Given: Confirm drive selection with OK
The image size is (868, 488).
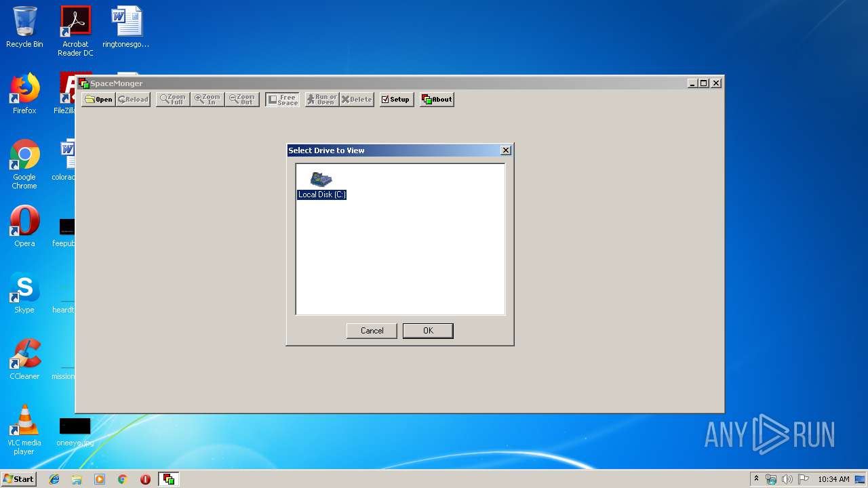Looking at the screenshot, I should click(x=428, y=331).
